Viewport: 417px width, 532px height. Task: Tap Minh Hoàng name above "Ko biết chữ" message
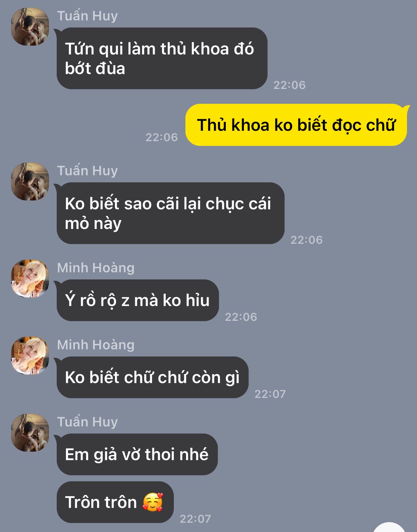coord(96,345)
